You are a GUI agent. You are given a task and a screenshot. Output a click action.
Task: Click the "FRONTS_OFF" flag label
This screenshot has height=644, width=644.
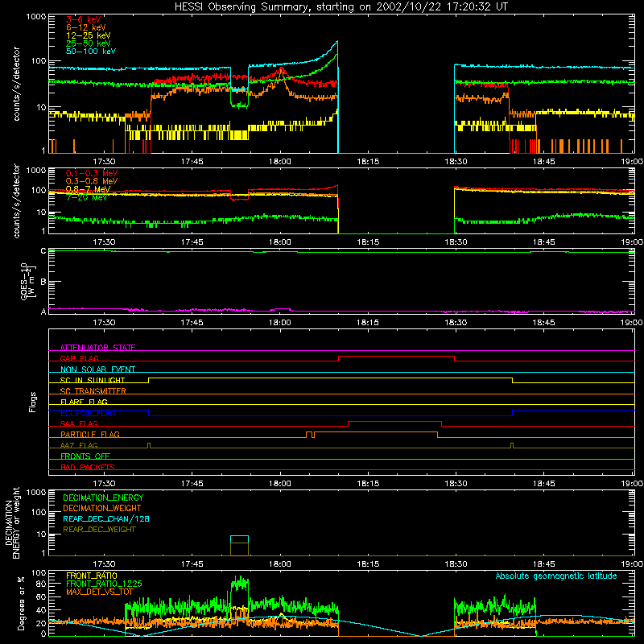coord(85,456)
